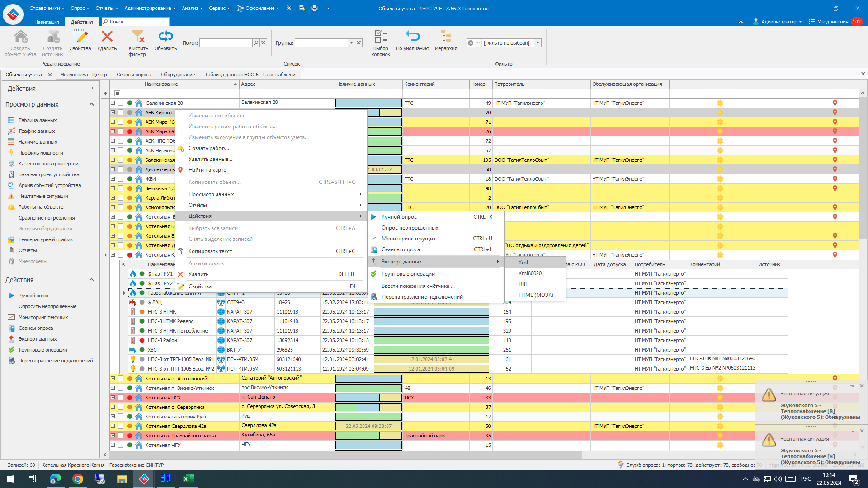
Task: Tick checkbox of Котельная ЧГУ row
Action: [121, 445]
